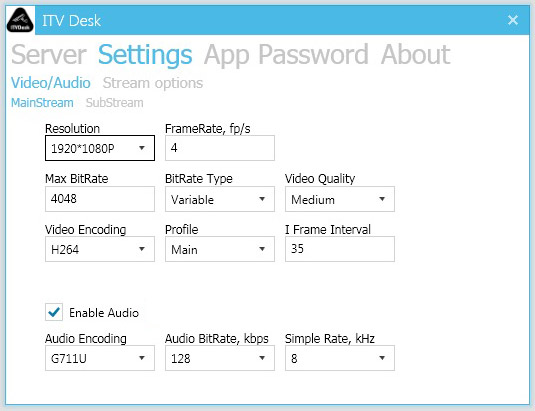Click the Simple Rate, kHz label
The height and width of the screenshot is (411, 535).
330,339
